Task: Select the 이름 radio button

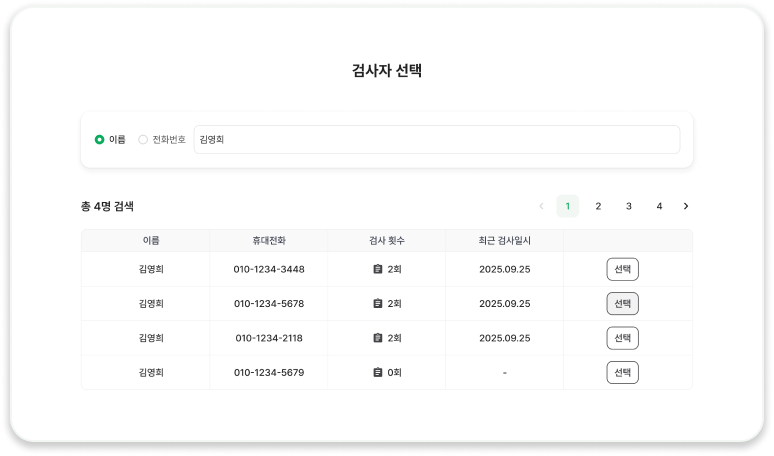Action: click(x=99, y=140)
